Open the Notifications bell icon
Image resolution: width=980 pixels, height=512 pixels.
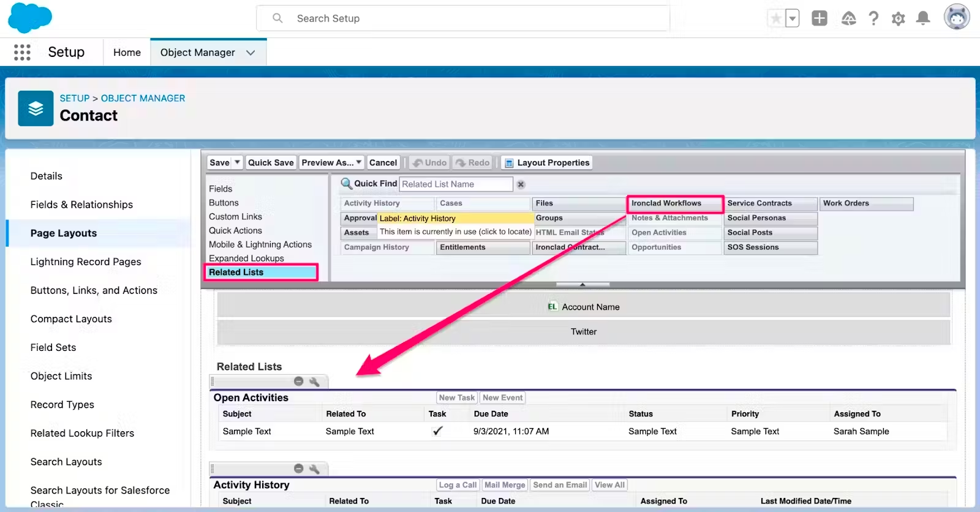pos(923,18)
